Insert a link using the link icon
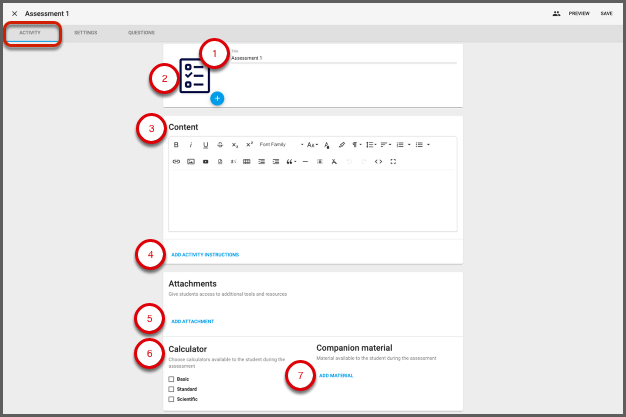Screen dimensions: 626x417 click(x=176, y=161)
